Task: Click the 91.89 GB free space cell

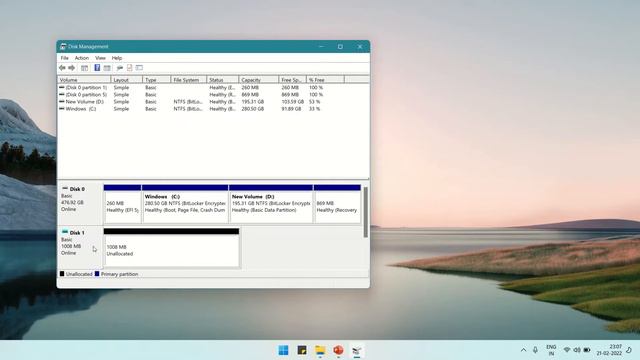Action: (x=291, y=109)
